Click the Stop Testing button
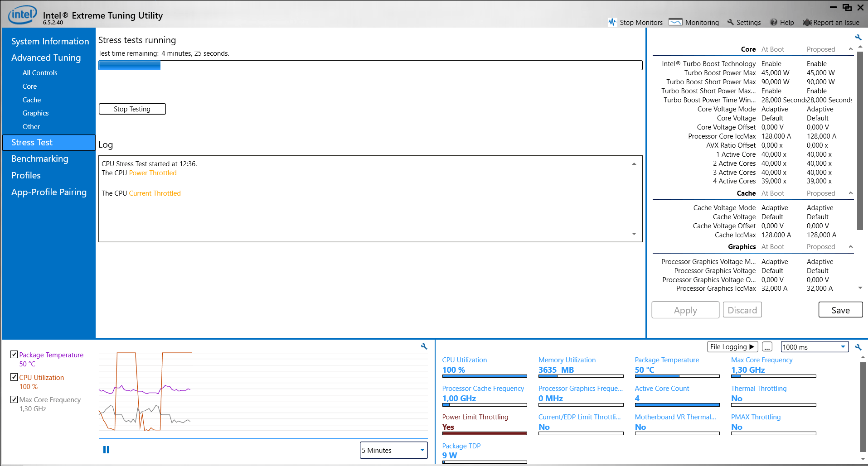868x466 pixels. [132, 109]
